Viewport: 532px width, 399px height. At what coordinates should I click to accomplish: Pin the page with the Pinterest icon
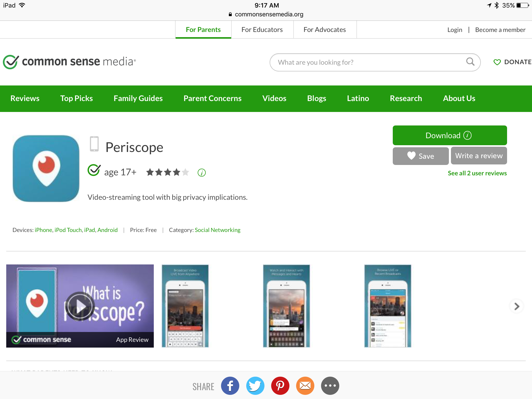pos(280,386)
